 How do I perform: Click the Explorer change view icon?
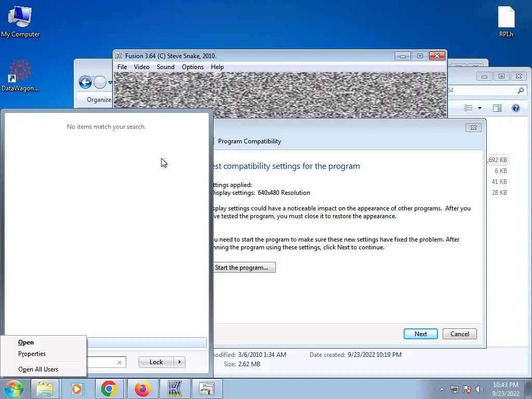click(x=469, y=108)
